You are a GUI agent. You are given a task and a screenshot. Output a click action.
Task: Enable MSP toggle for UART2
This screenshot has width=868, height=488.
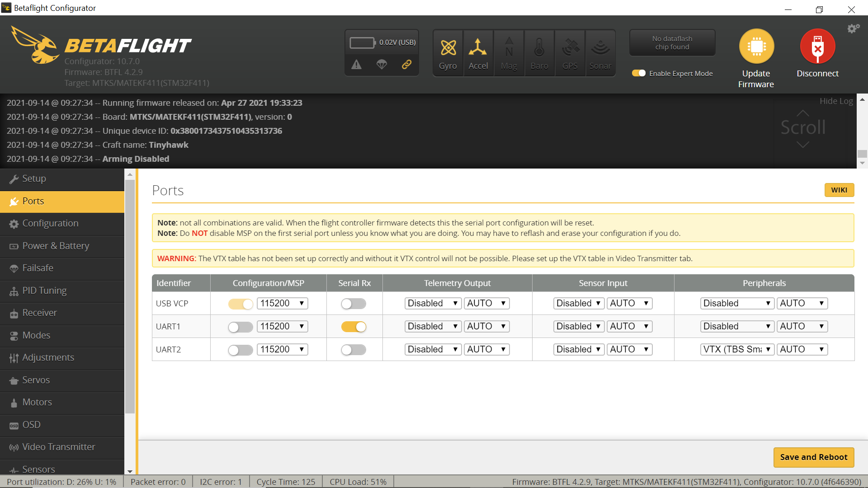click(241, 350)
